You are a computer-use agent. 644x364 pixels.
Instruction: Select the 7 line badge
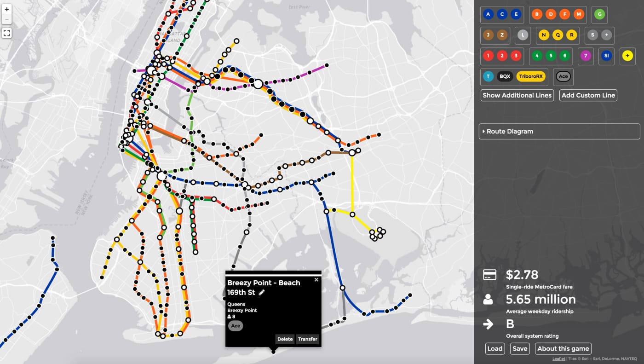tap(586, 55)
